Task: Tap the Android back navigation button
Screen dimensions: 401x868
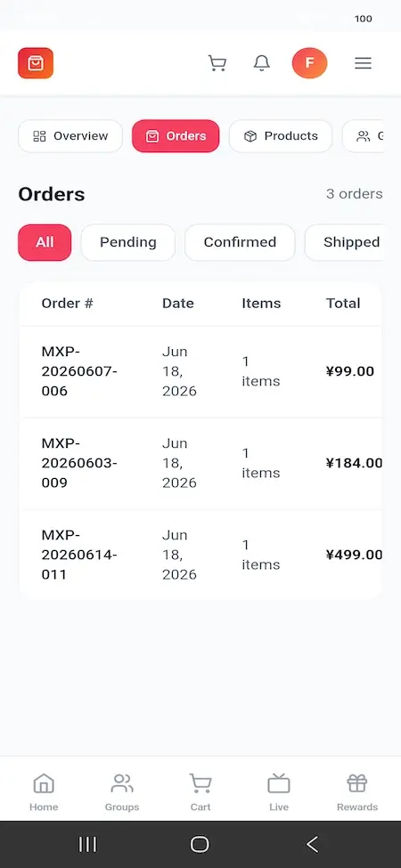Action: (313, 844)
